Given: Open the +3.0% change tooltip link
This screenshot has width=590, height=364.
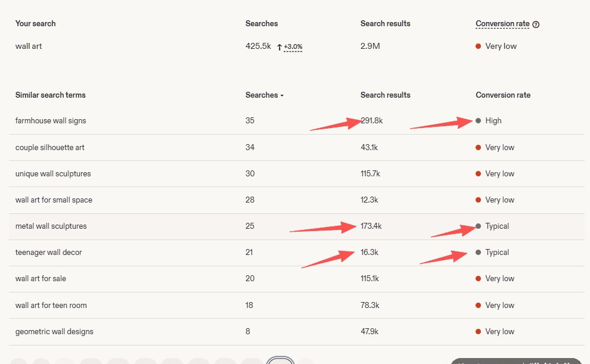Looking at the screenshot, I should (293, 46).
